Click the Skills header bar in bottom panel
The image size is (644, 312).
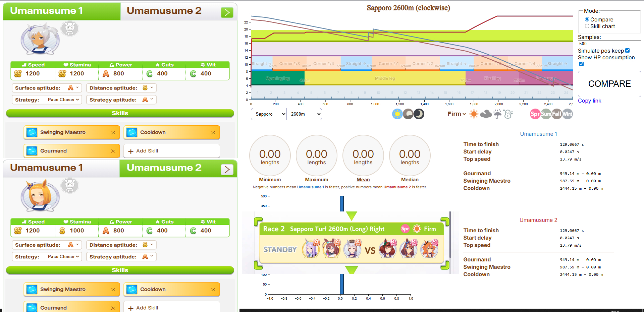[x=120, y=270]
